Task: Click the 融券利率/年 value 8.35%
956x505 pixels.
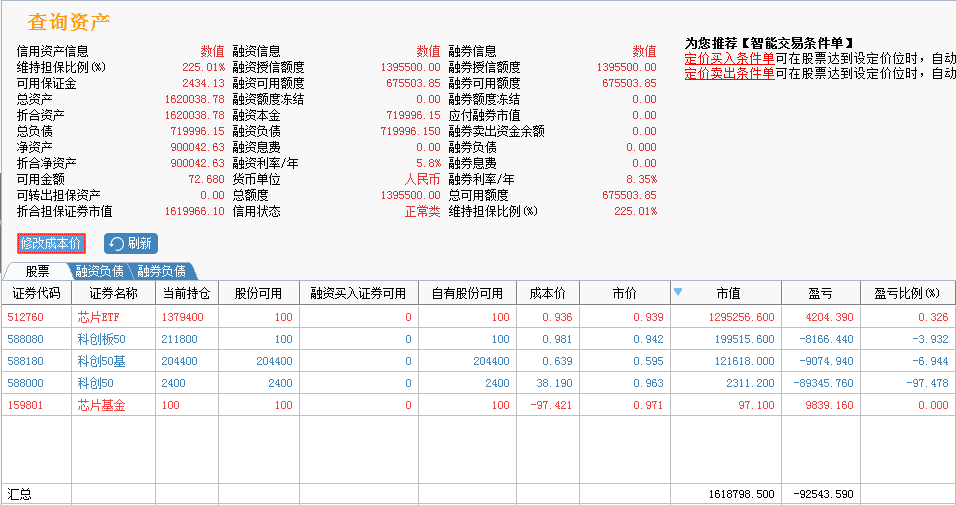Action: [641, 179]
